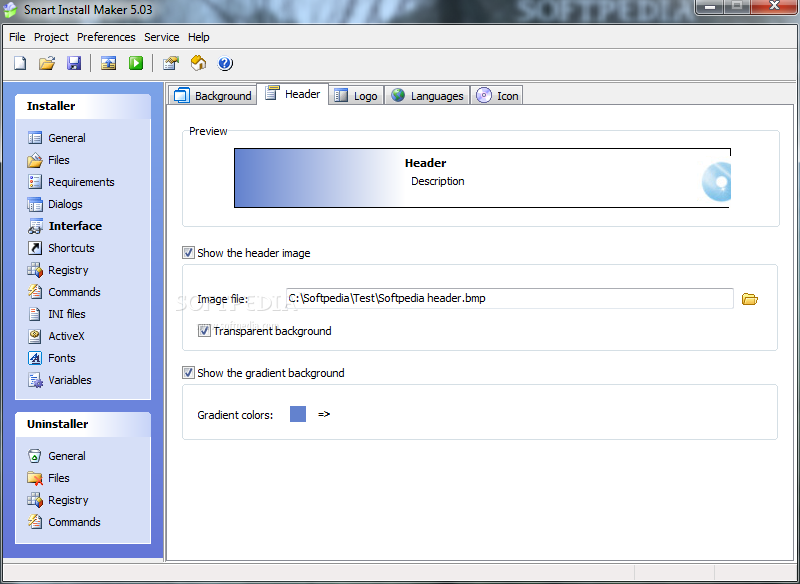Open Uninstaller Commands section
The height and width of the screenshot is (584, 800).
[64, 522]
